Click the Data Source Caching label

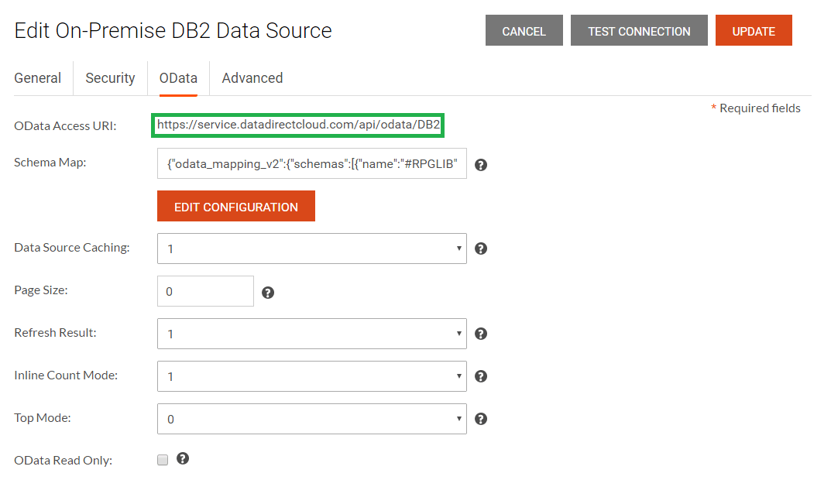[x=72, y=248]
